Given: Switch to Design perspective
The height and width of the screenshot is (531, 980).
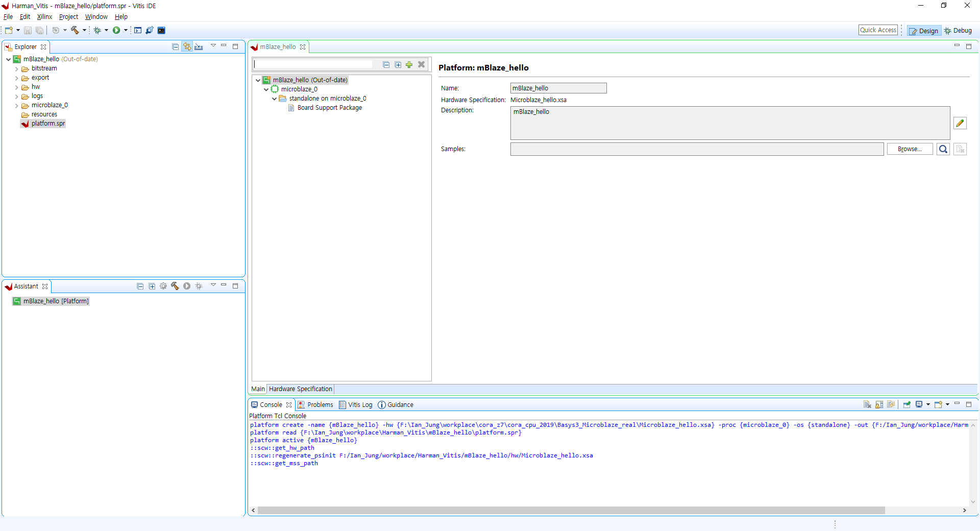Looking at the screenshot, I should point(924,31).
